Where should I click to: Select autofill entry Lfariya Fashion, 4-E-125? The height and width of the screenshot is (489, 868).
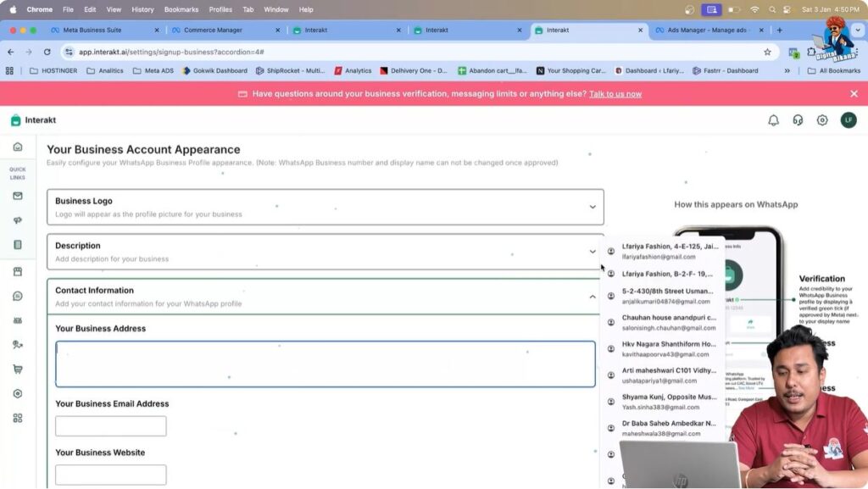pyautogui.click(x=663, y=251)
